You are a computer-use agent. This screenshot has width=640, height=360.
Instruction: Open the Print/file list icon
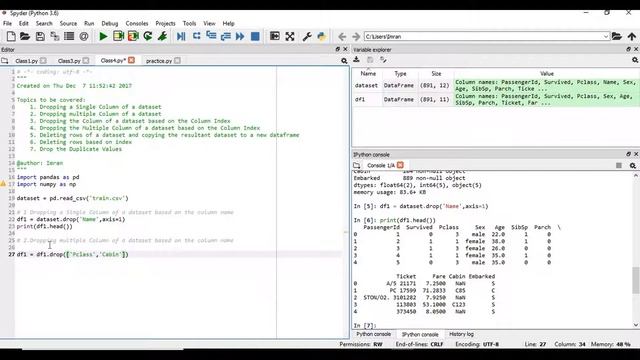pos(69,36)
